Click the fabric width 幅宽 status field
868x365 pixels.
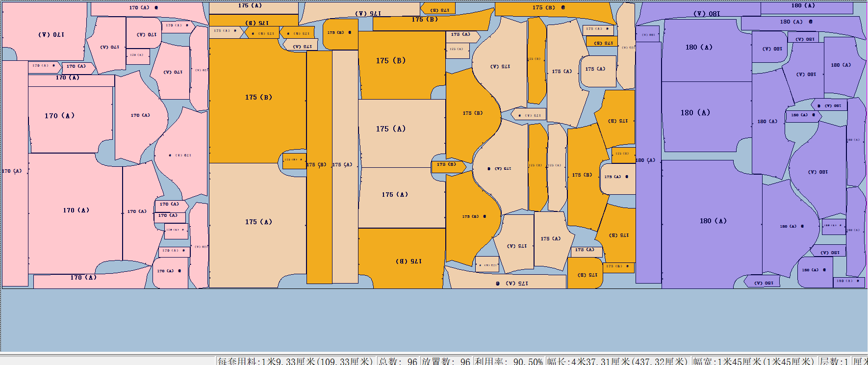pyautogui.click(x=754, y=361)
